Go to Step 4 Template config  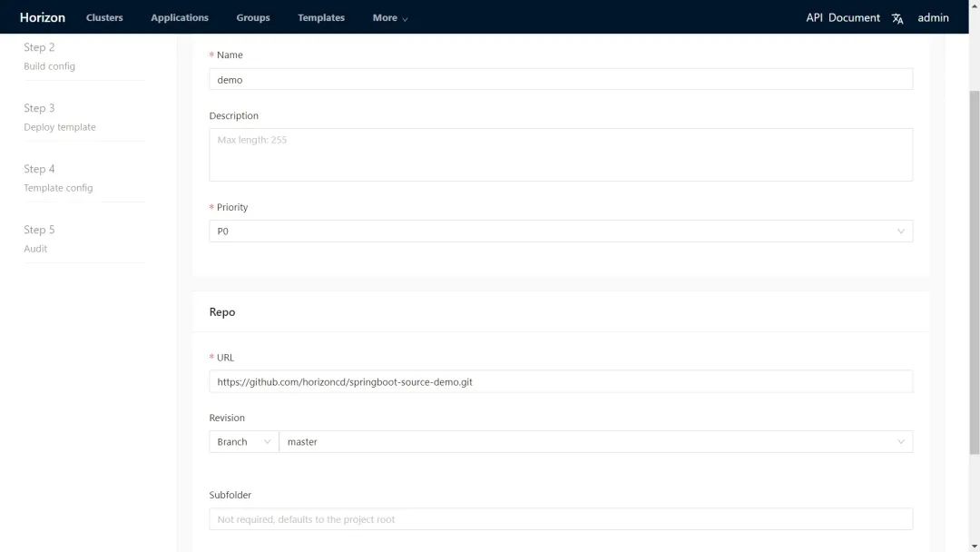pos(58,178)
